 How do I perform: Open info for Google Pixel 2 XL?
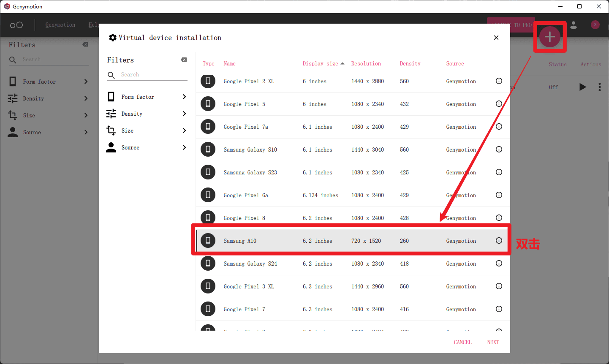pyautogui.click(x=499, y=81)
